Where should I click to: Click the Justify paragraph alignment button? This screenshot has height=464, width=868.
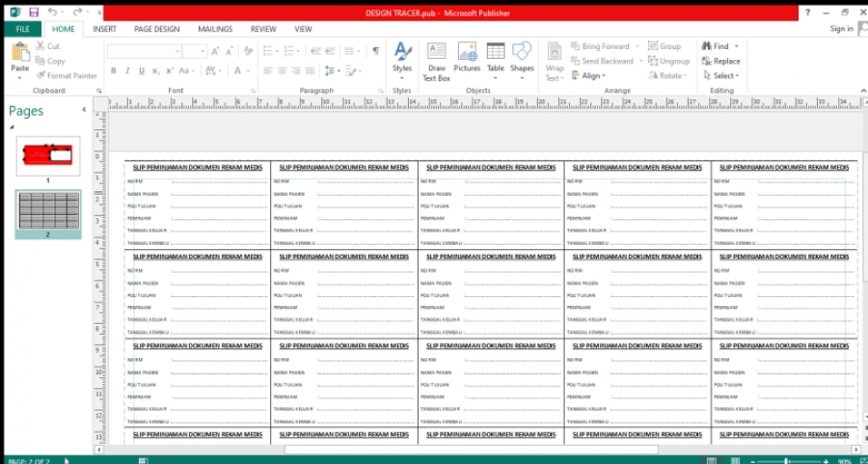pyautogui.click(x=310, y=70)
